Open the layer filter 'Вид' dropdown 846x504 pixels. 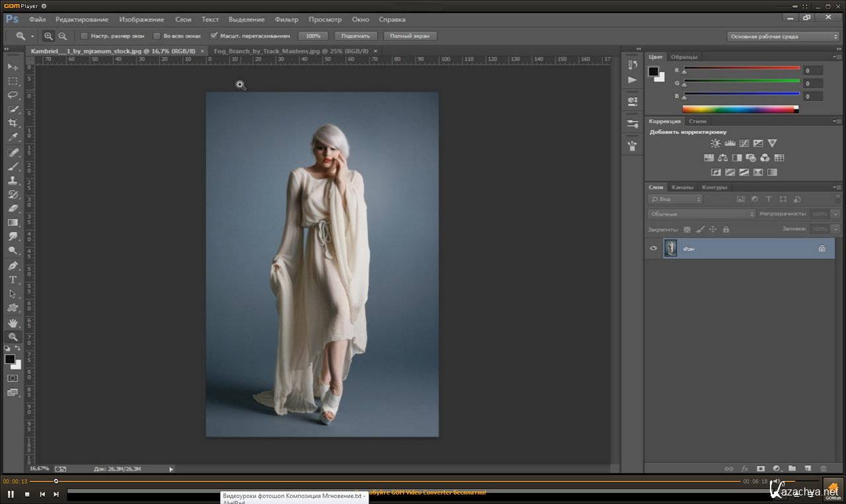click(675, 199)
